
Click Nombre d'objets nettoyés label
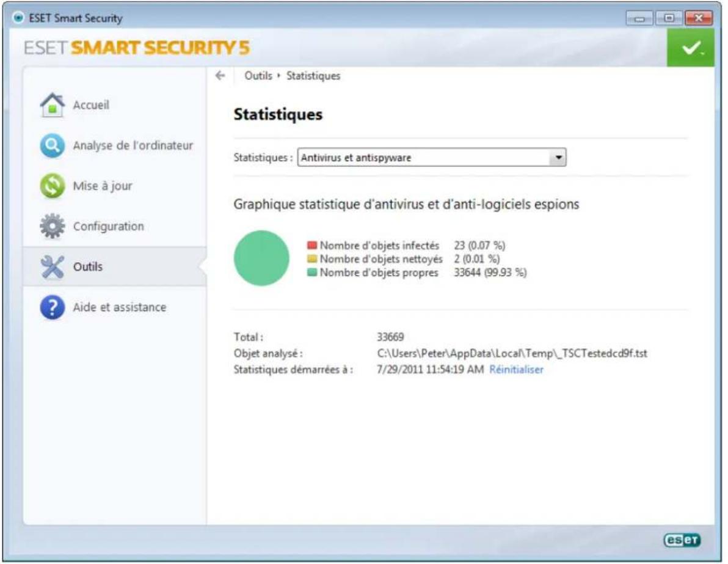pyautogui.click(x=380, y=258)
